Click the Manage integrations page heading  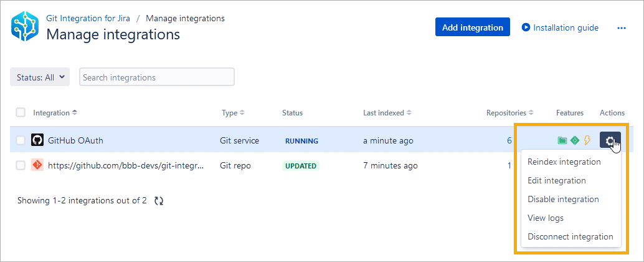(113, 34)
